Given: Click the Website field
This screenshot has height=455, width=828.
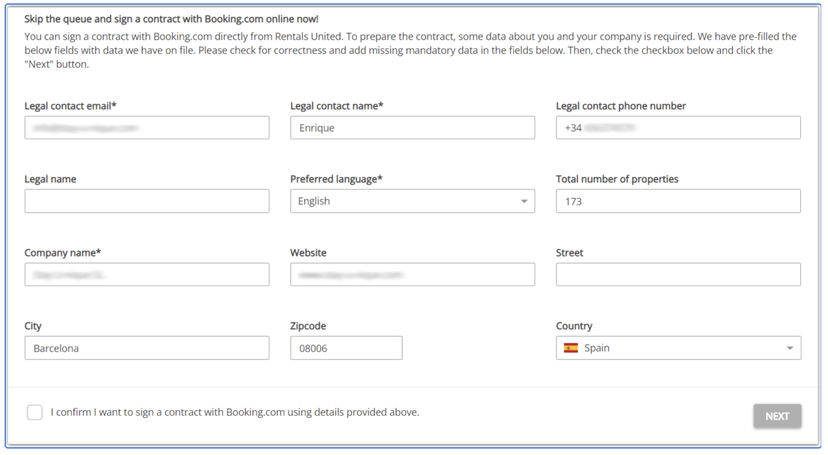Looking at the screenshot, I should point(412,274).
